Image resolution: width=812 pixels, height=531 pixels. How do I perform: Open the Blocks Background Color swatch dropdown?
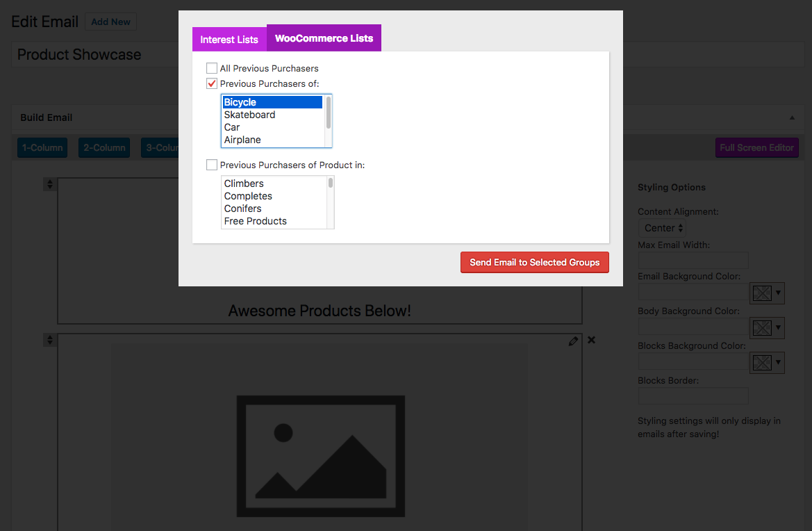(x=767, y=363)
